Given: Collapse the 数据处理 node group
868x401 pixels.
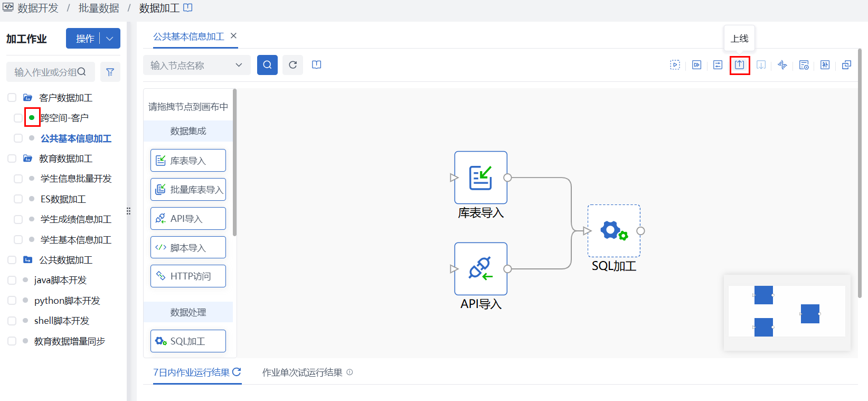Looking at the screenshot, I should tap(188, 312).
